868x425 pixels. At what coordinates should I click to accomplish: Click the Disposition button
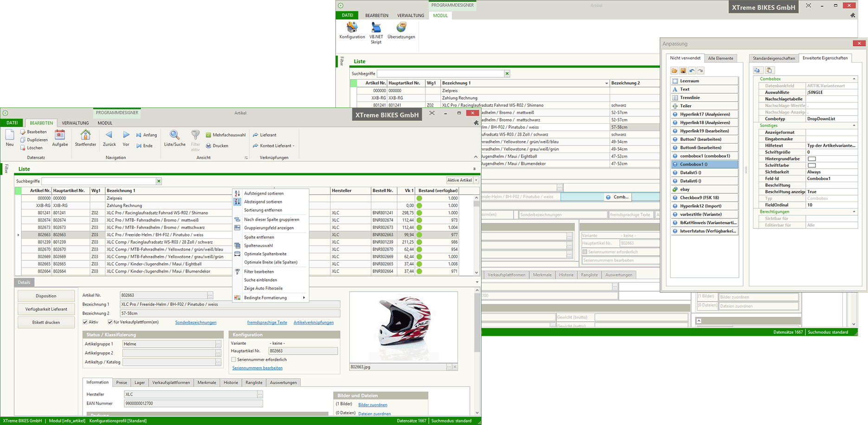[46, 296]
